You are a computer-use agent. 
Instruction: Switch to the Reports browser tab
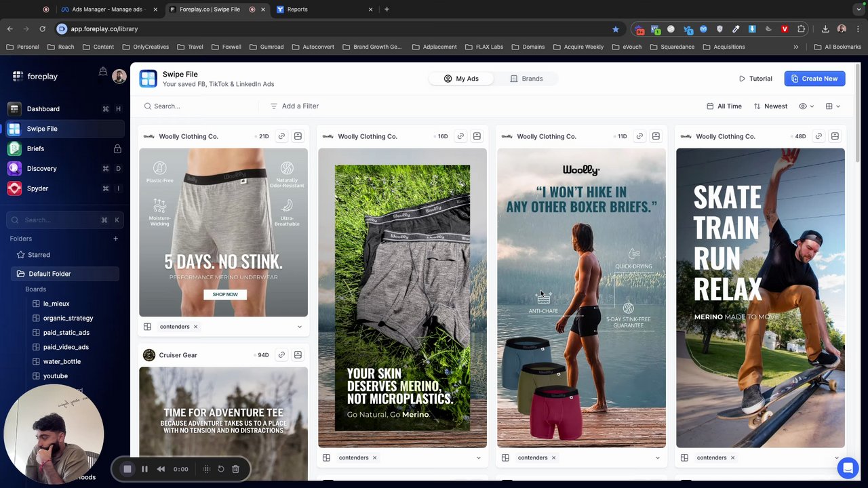(x=297, y=9)
